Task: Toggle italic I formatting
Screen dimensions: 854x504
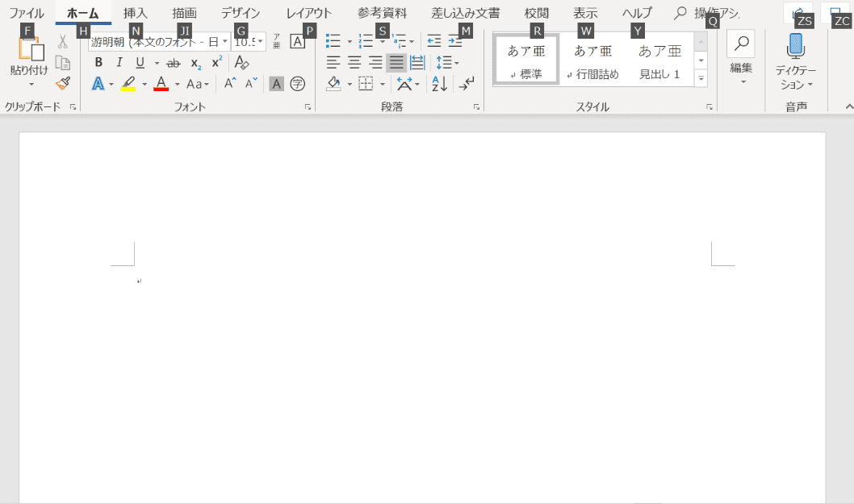Action: [119, 63]
